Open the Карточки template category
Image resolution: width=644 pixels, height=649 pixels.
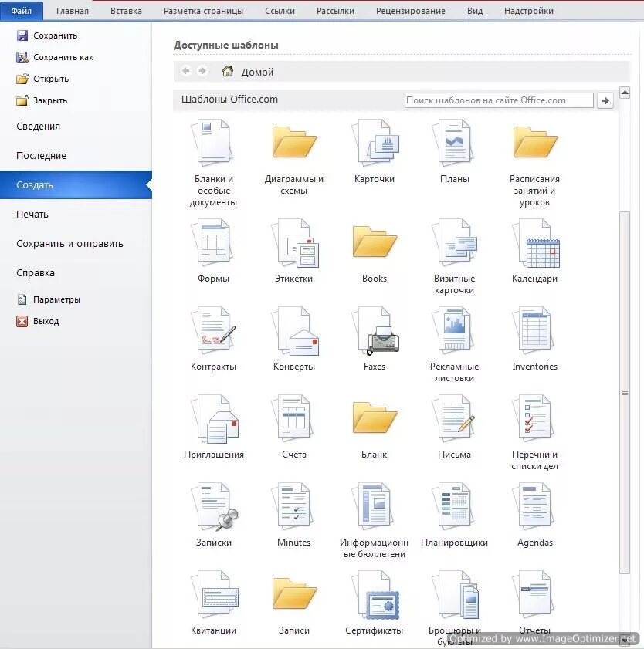pos(375,150)
